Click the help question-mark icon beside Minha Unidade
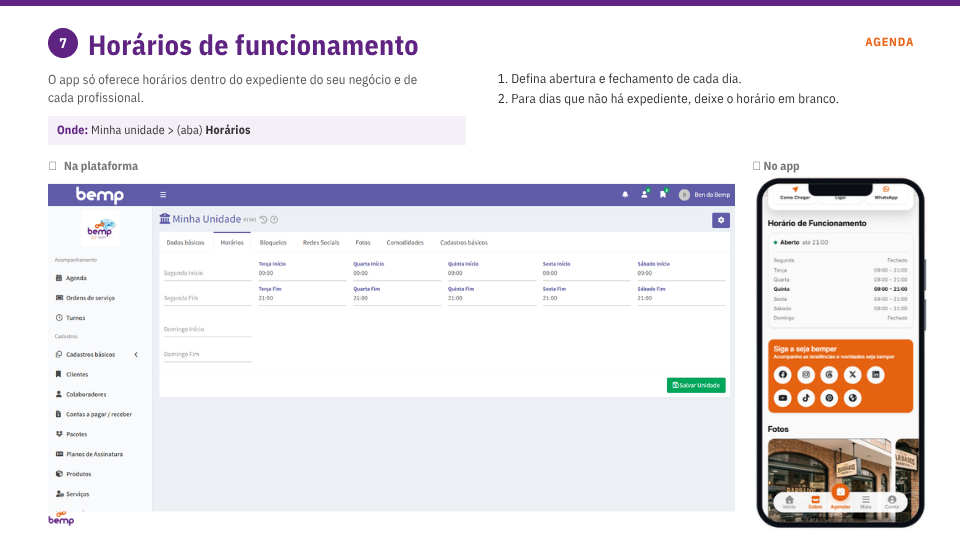 (x=274, y=220)
